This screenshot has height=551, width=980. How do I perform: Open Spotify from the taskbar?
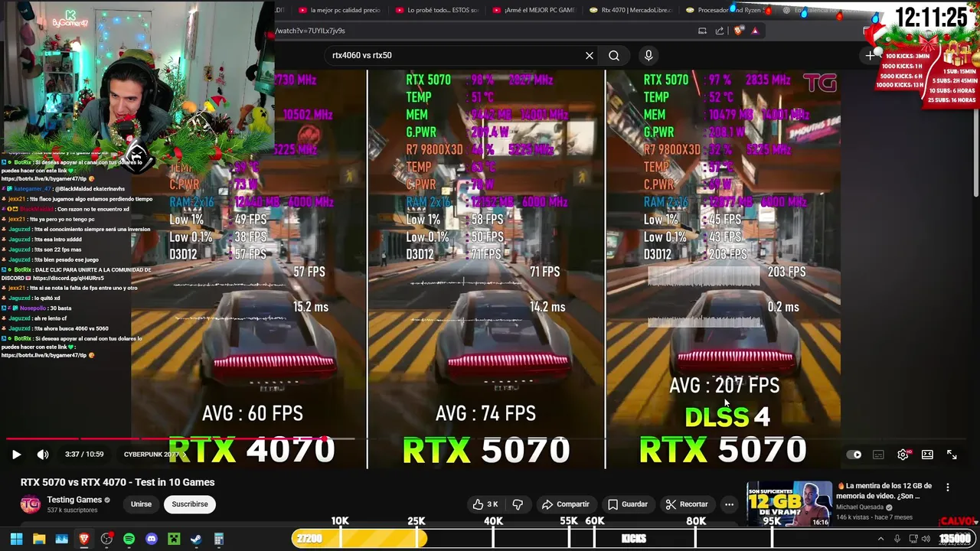[x=129, y=539]
